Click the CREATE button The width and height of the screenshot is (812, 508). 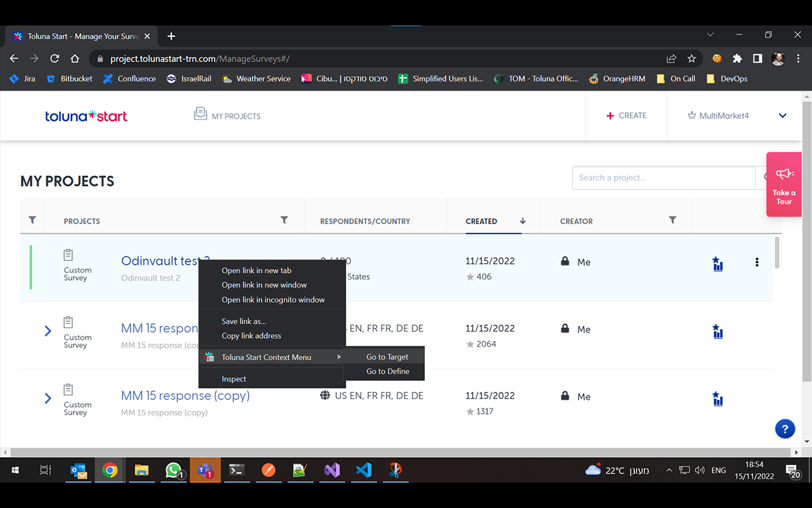click(626, 115)
